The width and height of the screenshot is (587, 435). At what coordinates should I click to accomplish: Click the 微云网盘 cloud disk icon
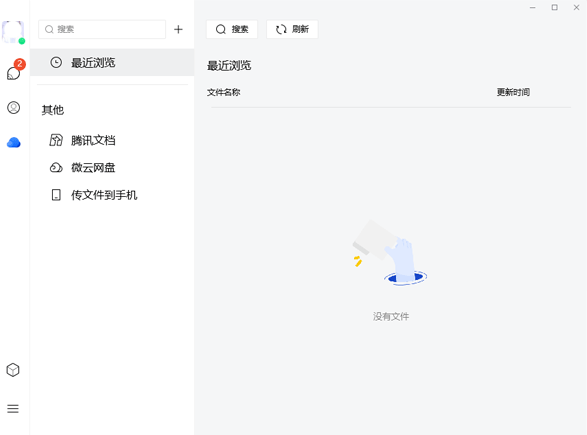[56, 167]
